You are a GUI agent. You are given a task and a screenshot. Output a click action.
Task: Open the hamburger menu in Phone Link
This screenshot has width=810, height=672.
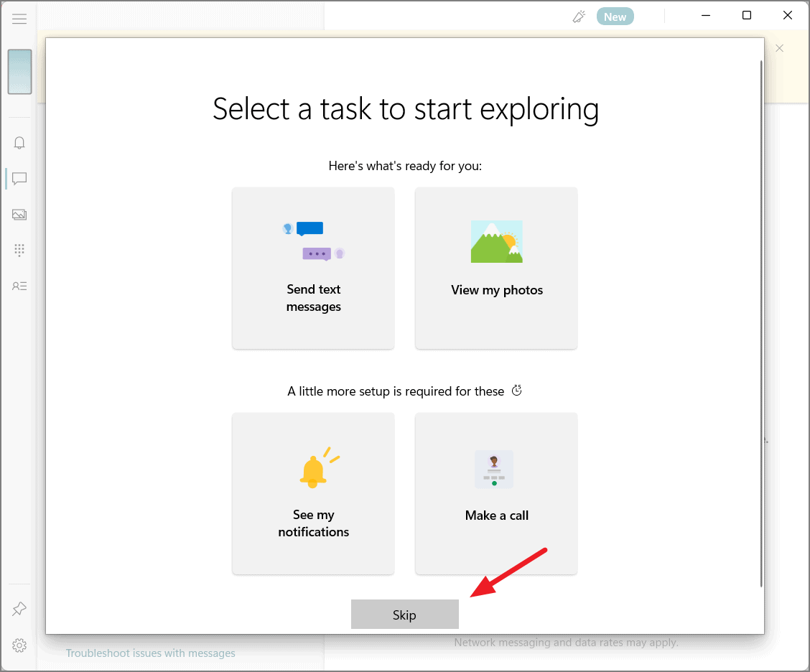(19, 18)
